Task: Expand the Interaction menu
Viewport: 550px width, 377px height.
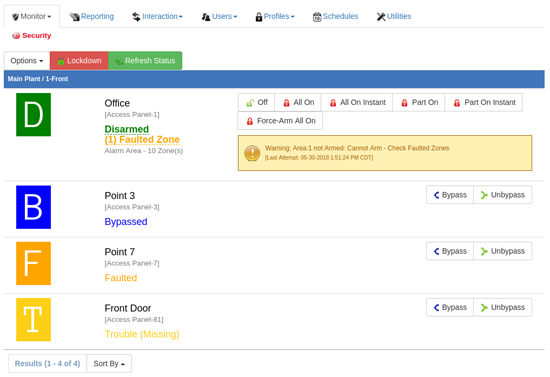Action: pyautogui.click(x=157, y=16)
